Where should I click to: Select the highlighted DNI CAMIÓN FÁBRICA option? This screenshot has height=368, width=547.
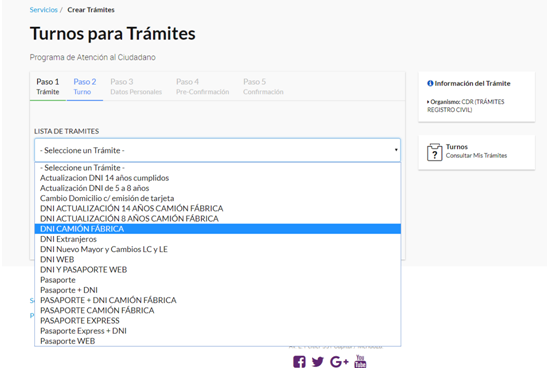[218, 229]
